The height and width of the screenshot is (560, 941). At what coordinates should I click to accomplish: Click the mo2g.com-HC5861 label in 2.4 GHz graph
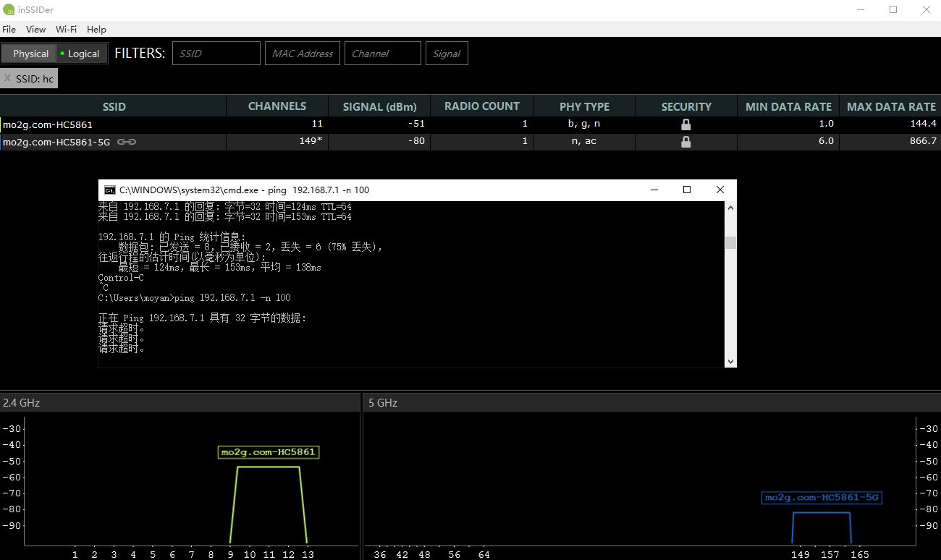tap(269, 452)
